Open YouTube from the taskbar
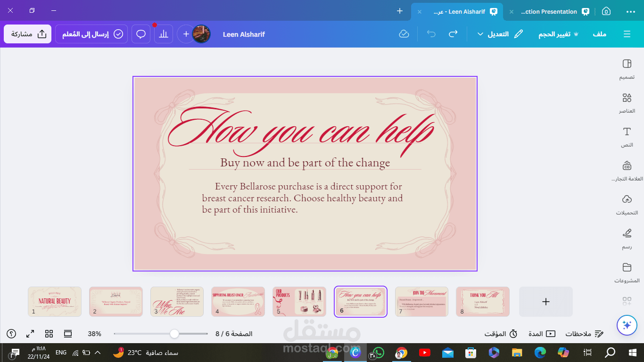The image size is (644, 362). [x=424, y=352]
